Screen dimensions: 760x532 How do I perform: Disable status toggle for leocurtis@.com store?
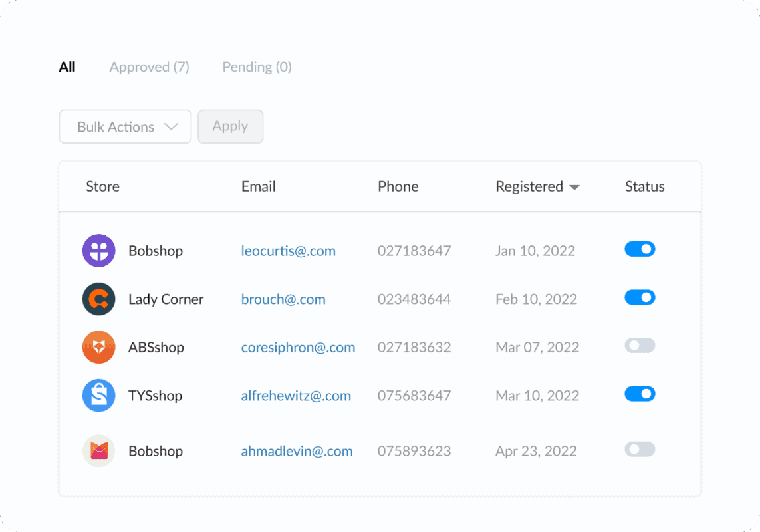click(x=640, y=249)
